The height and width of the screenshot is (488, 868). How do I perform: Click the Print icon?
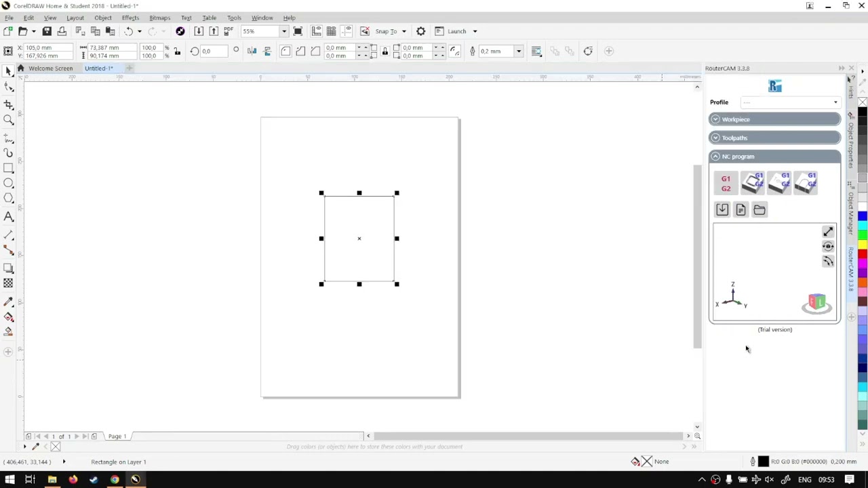click(62, 31)
